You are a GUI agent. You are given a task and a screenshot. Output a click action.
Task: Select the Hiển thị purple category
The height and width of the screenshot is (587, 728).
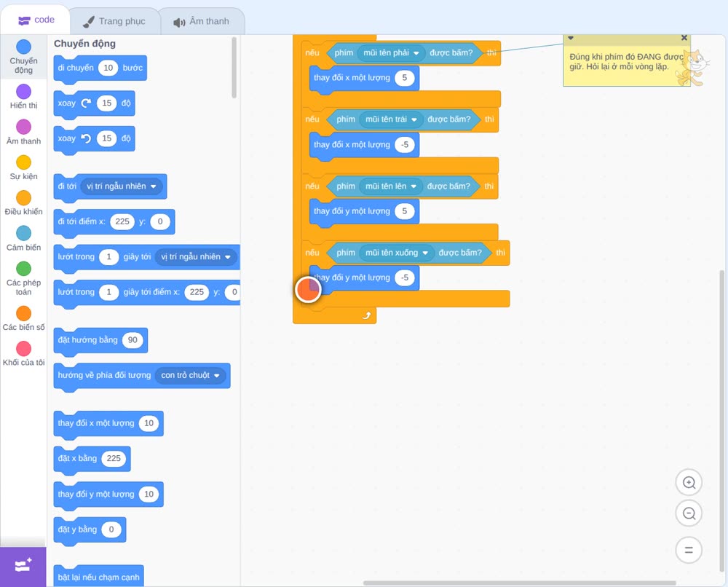point(24,92)
